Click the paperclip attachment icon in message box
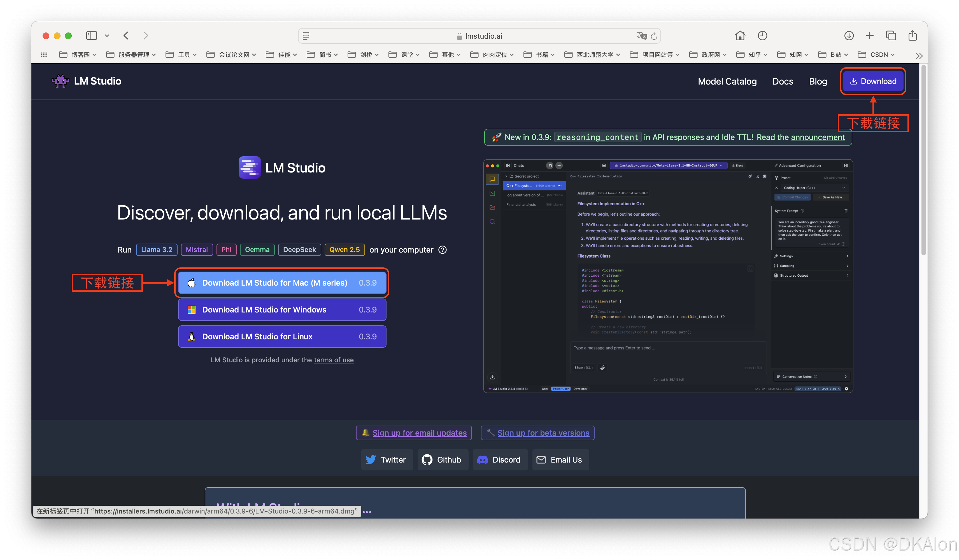 click(x=602, y=367)
